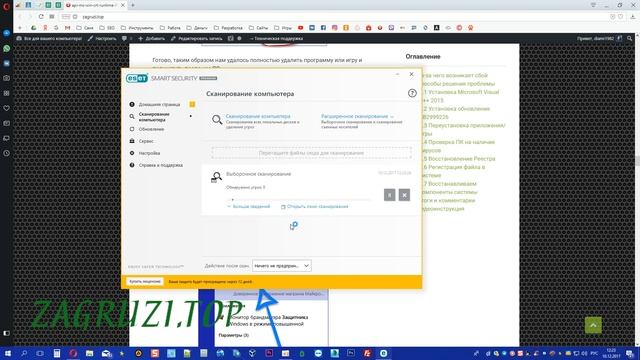The height and width of the screenshot is (360, 640).
Task: Open action-after-scan dropdown
Action: (282, 266)
